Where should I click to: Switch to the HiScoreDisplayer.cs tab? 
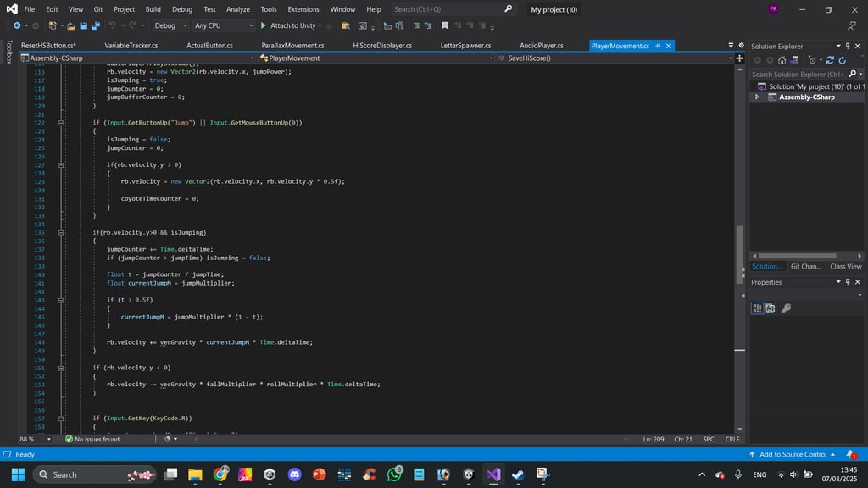click(382, 46)
